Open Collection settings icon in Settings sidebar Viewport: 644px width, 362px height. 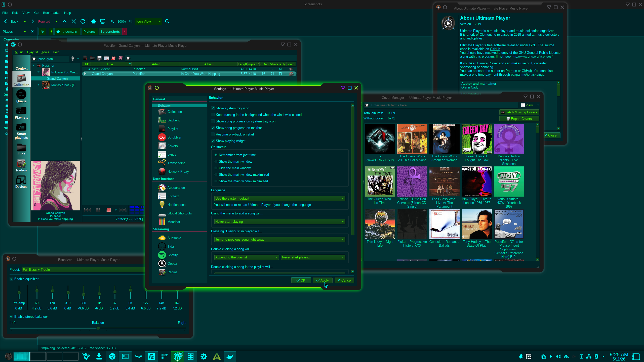[x=162, y=112]
